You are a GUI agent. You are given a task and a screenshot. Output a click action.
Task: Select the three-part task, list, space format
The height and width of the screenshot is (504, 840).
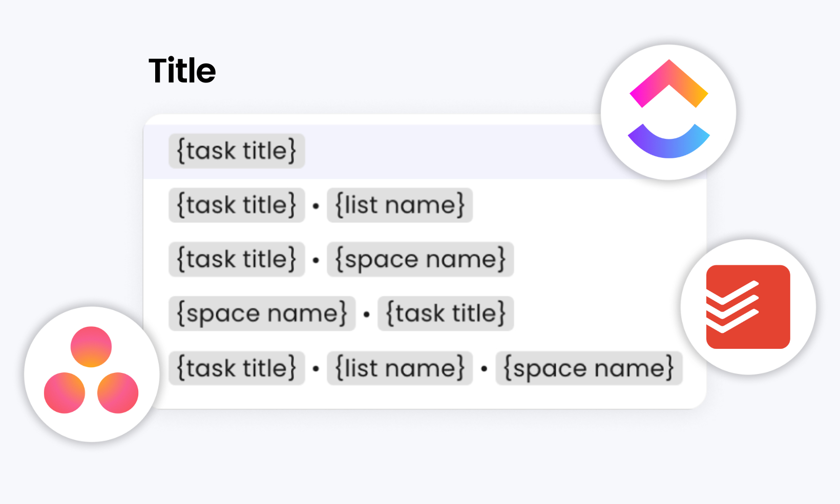(426, 368)
